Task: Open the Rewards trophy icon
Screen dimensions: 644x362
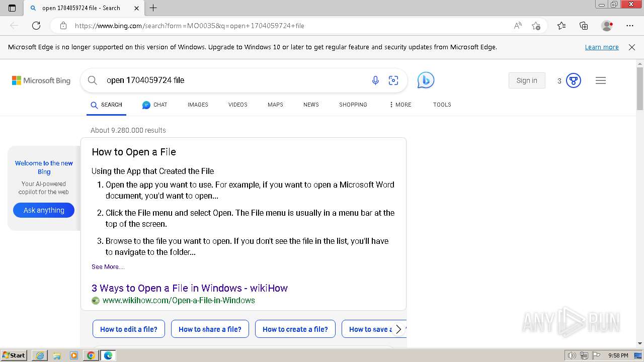Action: pyautogui.click(x=574, y=80)
